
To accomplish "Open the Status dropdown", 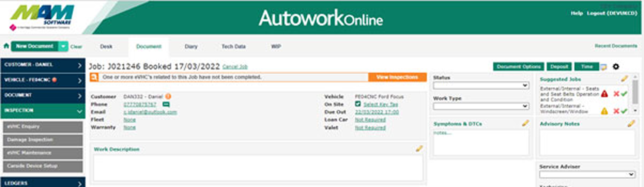I will pyautogui.click(x=481, y=86).
